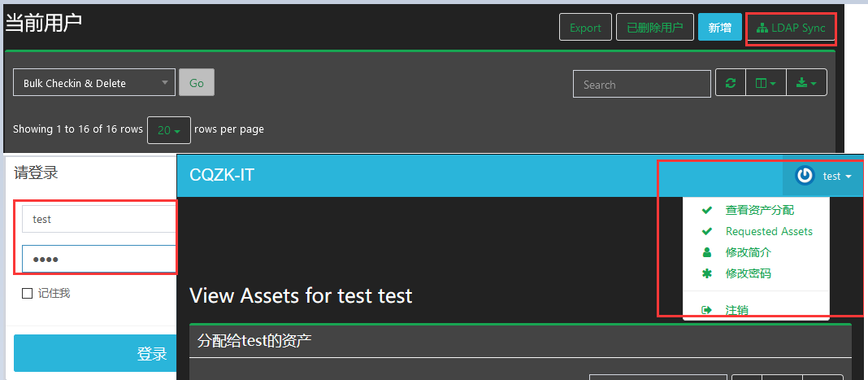
Task: Open the columns visibility dropdown icon
Action: 766,83
